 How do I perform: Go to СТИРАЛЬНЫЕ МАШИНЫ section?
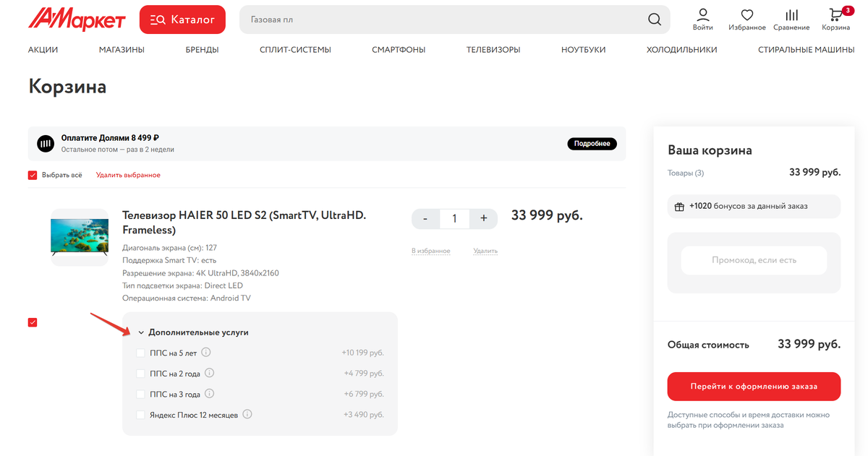point(806,50)
